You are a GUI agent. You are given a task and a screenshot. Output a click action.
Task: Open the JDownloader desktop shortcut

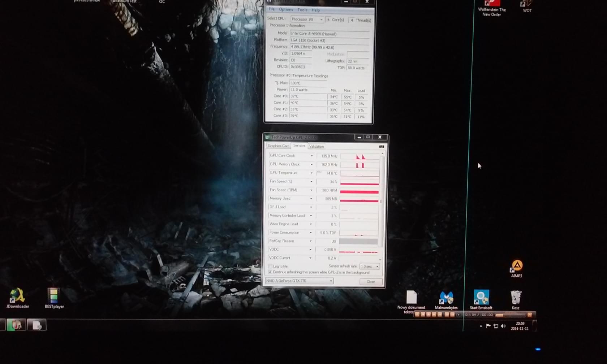pos(17,298)
